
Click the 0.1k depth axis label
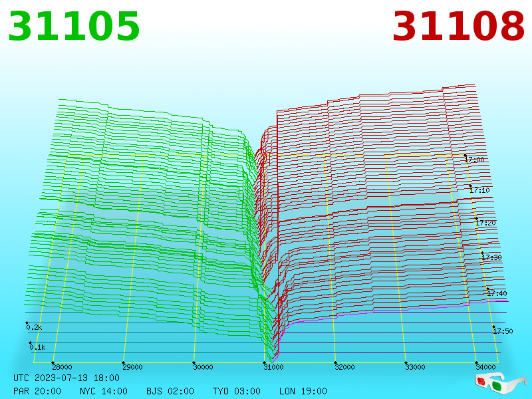click(37, 347)
